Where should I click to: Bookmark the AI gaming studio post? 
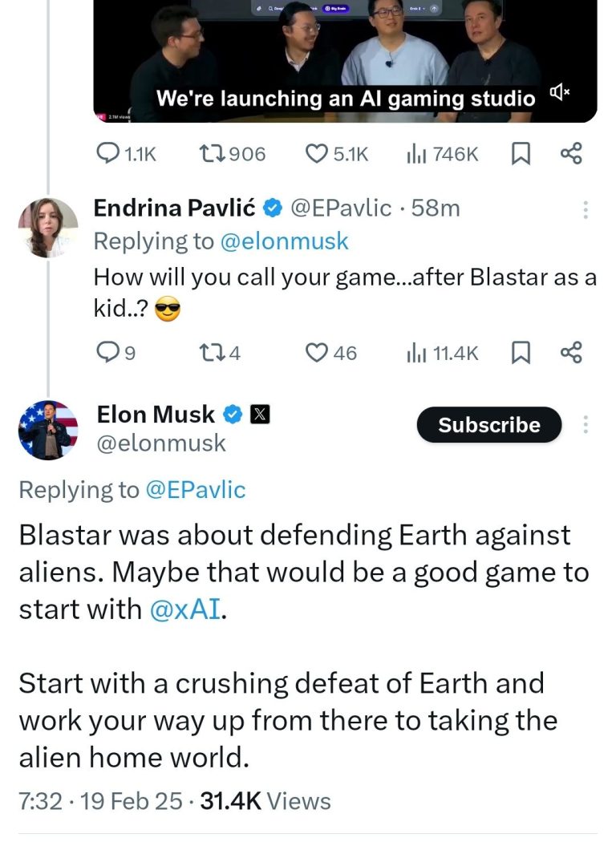520,153
